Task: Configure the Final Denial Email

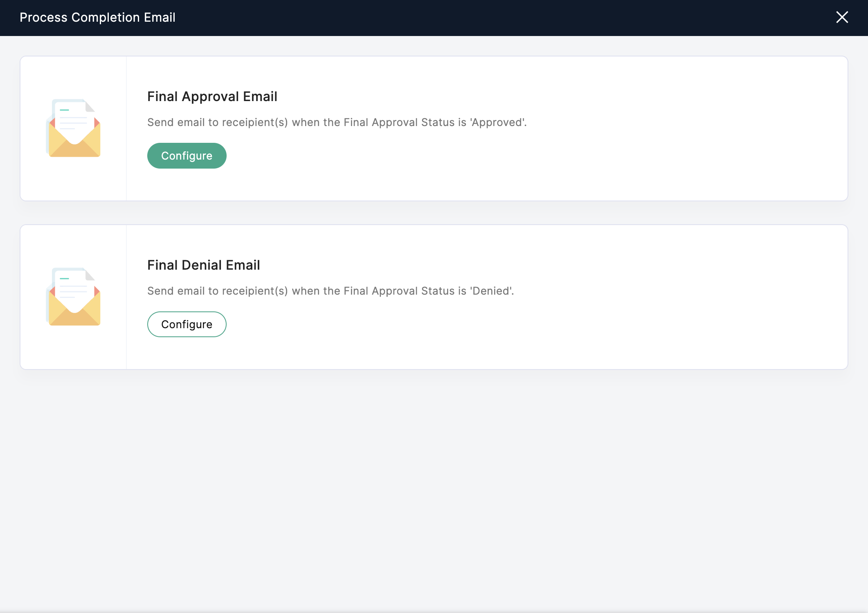Action: coord(187,325)
